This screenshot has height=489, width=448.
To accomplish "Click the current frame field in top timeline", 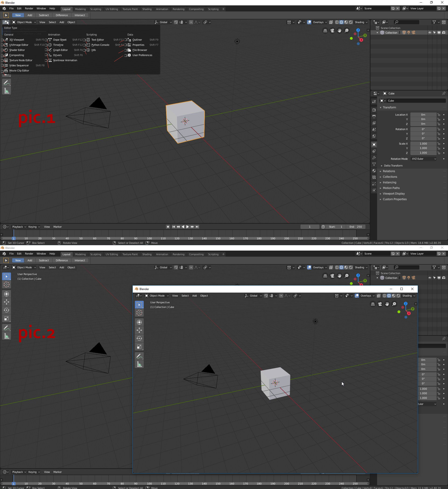I will (x=310, y=227).
